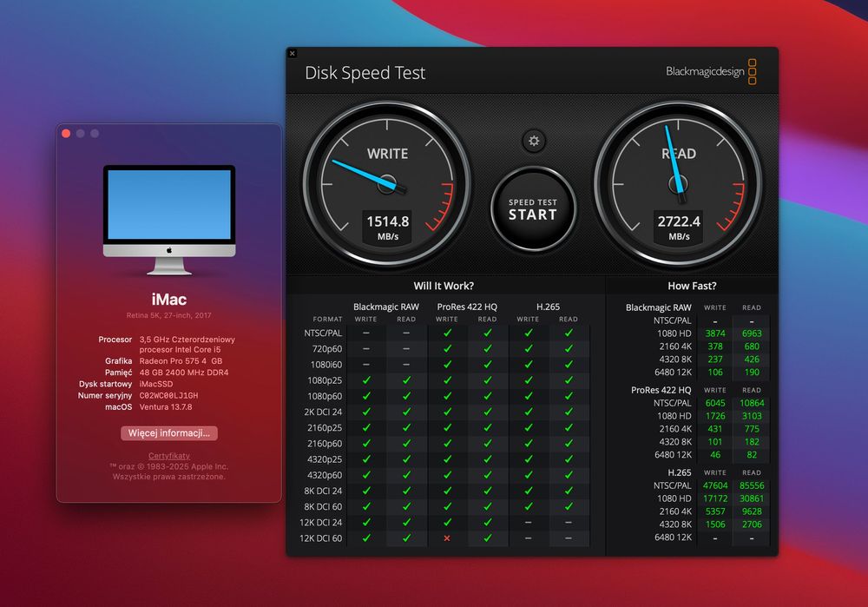Click the red X for 12K DCI 60 ProRes write
868x607 pixels.
(447, 538)
